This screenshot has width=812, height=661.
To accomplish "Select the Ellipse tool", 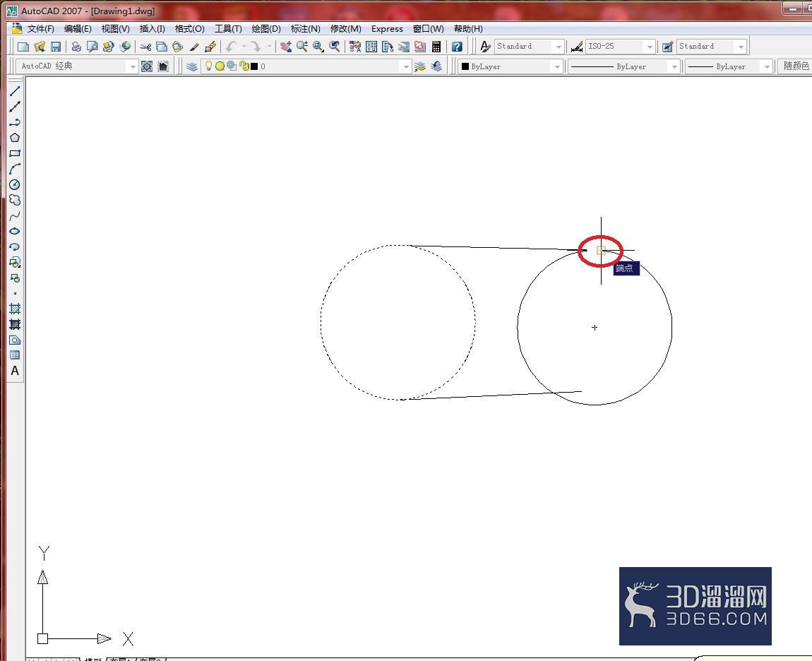I will 15,231.
